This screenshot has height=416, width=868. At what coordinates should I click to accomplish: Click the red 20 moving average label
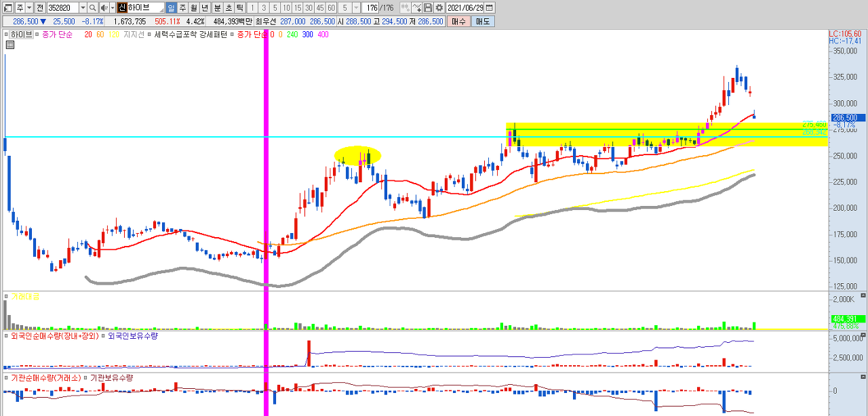pyautogui.click(x=88, y=35)
